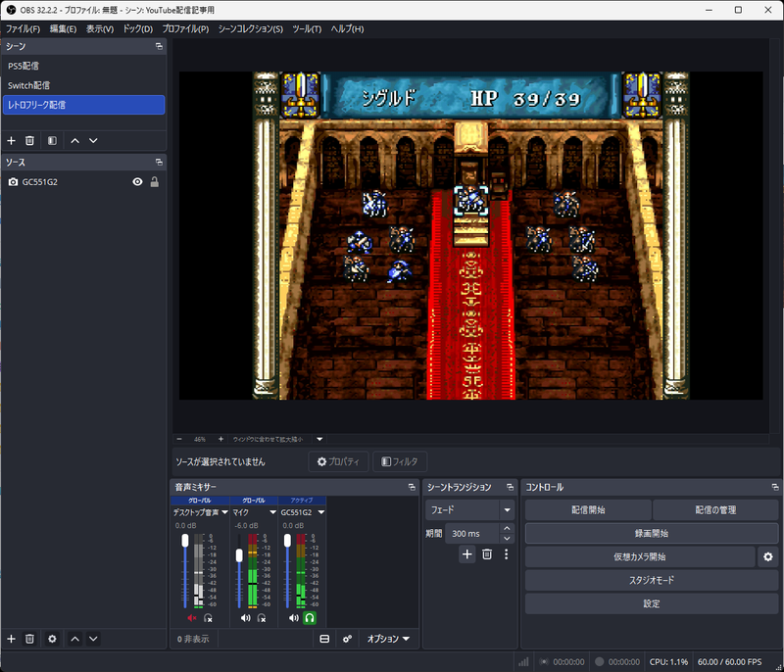Viewport: 784px width, 672px height.
Task: Open the オプション dropdown in mixer
Action: [388, 639]
